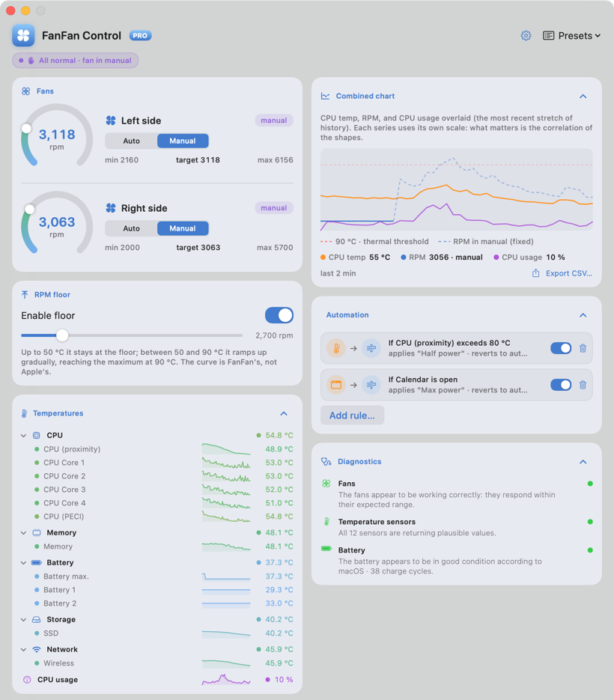This screenshot has width=614, height=700.
Task: Disable the Calendar is open rule toggle
Action: coord(561,385)
